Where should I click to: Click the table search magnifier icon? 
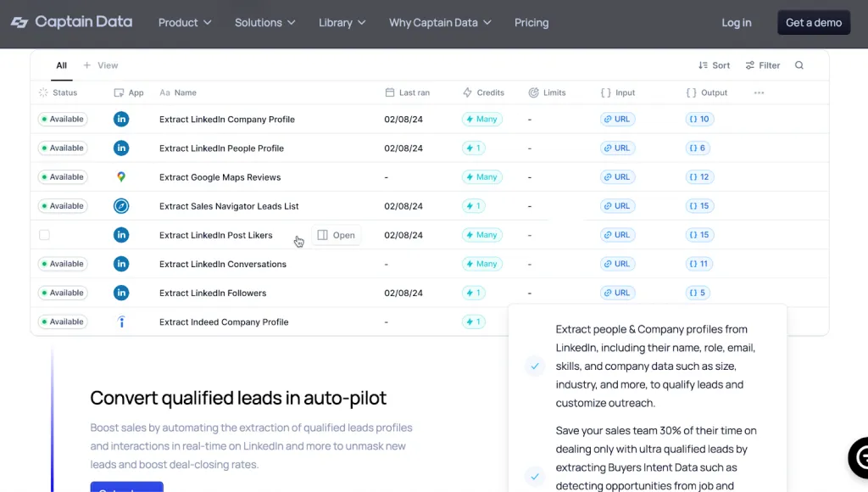[799, 65]
